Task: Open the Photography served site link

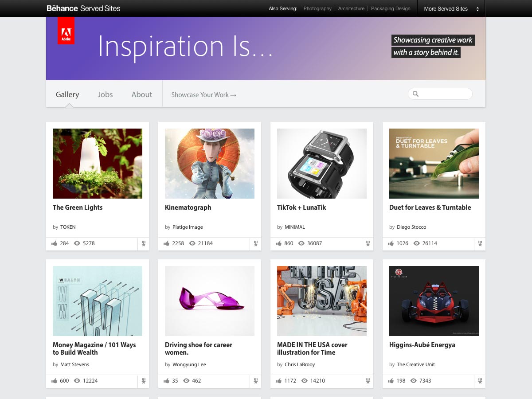Action: (x=317, y=8)
